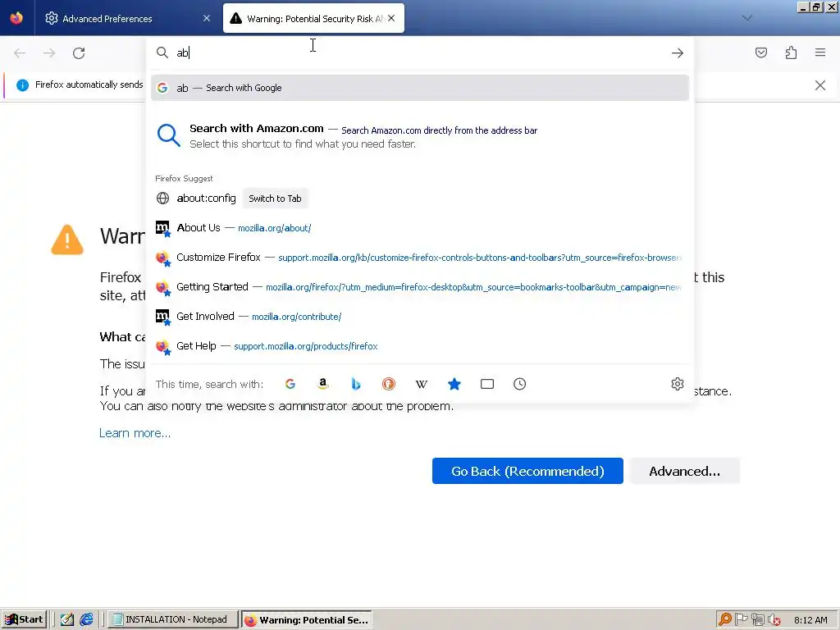
Task: Search open tabs using the tab icon
Action: [487, 384]
